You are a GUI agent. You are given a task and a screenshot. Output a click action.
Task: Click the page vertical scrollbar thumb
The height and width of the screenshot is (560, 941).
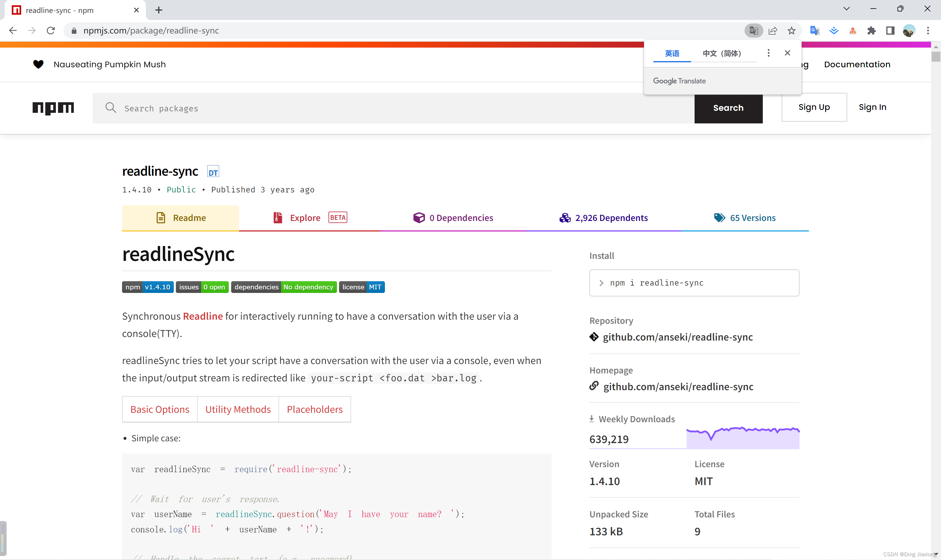click(936, 56)
